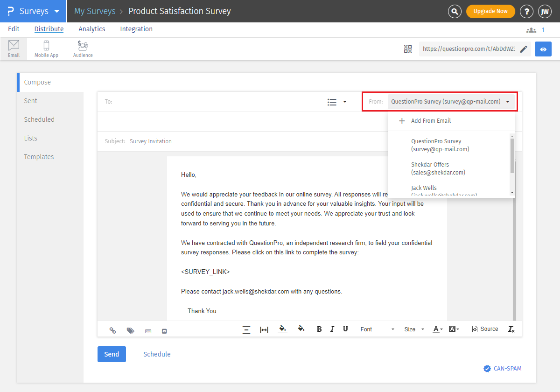This screenshot has height=392, width=560.
Task: Enable underline formatting in the toolbar
Action: coord(345,329)
